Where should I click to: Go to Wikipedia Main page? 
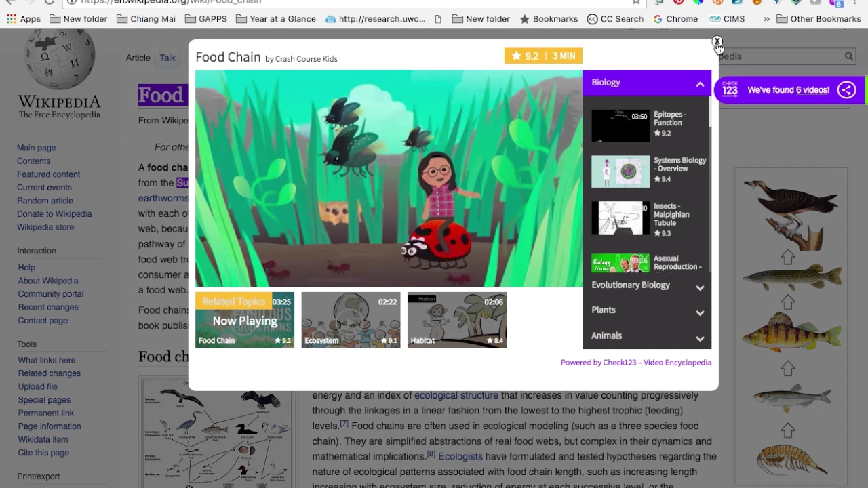[x=37, y=148]
